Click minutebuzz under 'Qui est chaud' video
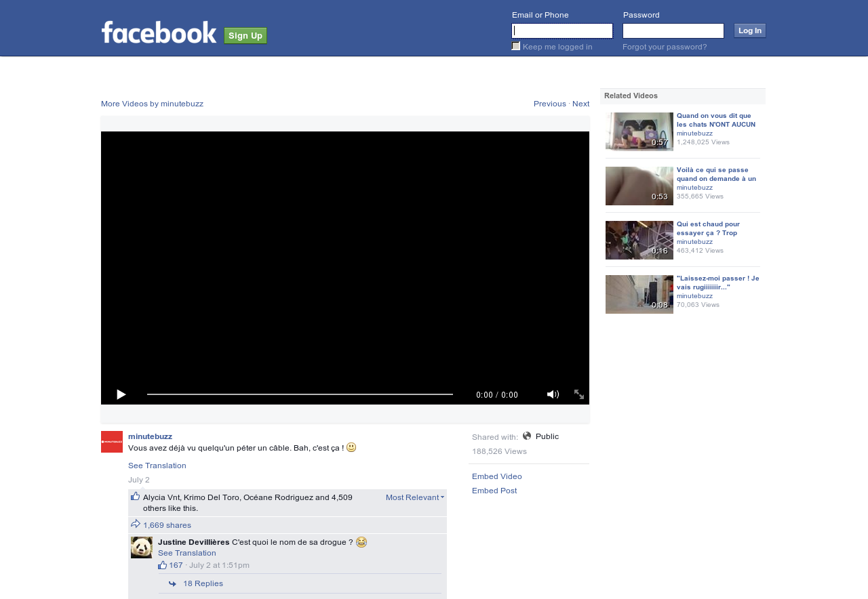Screen dimensions: 868x599 click(x=694, y=242)
